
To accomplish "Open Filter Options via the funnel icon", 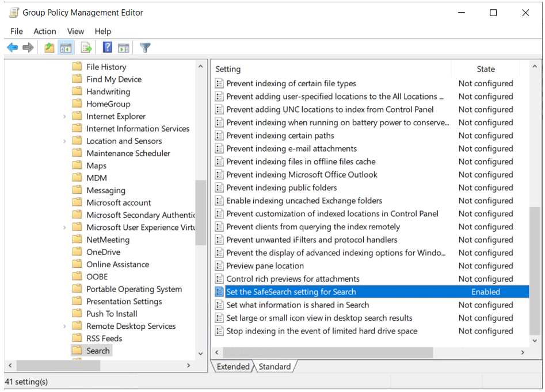I will (145, 48).
